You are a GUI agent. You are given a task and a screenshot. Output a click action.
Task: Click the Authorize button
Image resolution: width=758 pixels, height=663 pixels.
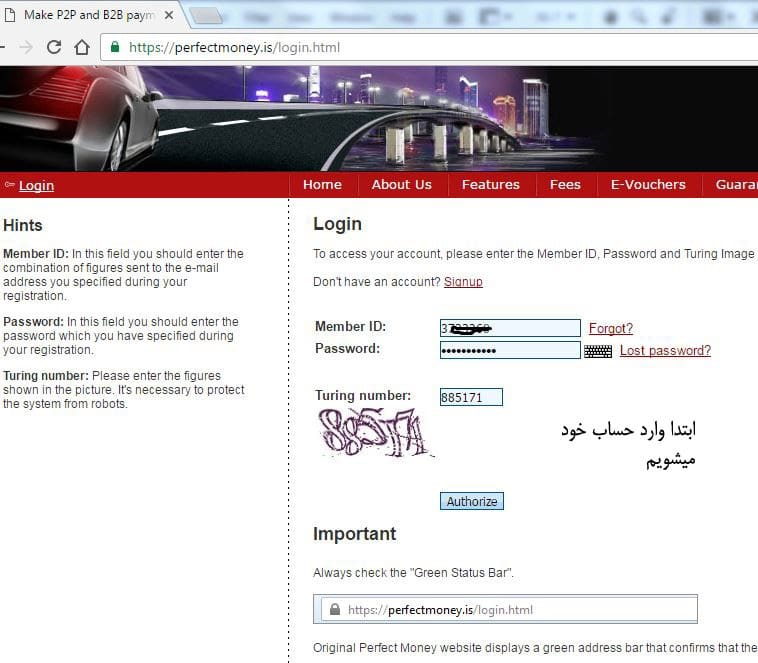pyautogui.click(x=472, y=501)
